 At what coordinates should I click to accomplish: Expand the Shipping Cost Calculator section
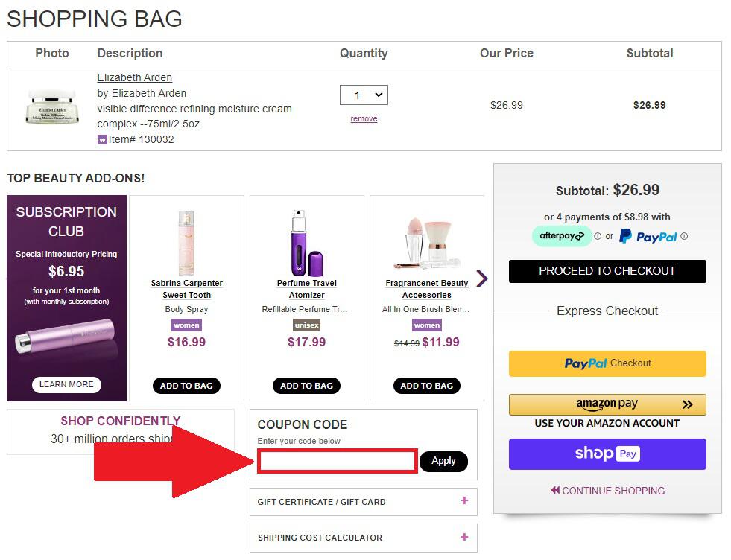pos(363,537)
